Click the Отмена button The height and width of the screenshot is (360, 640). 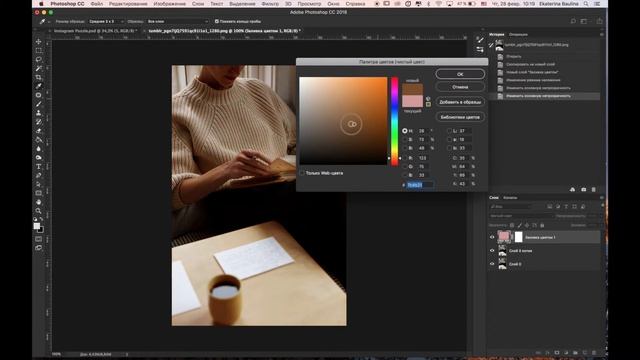point(460,87)
